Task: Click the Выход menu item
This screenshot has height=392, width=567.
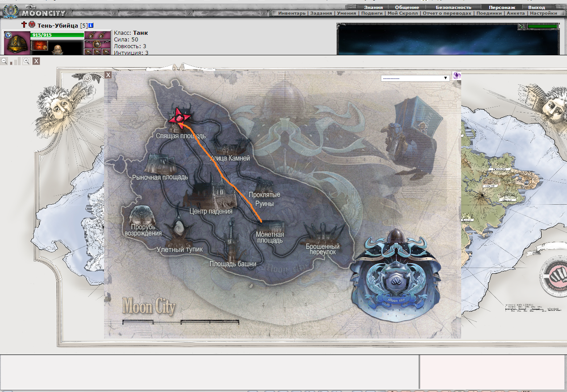Action: pyautogui.click(x=536, y=7)
